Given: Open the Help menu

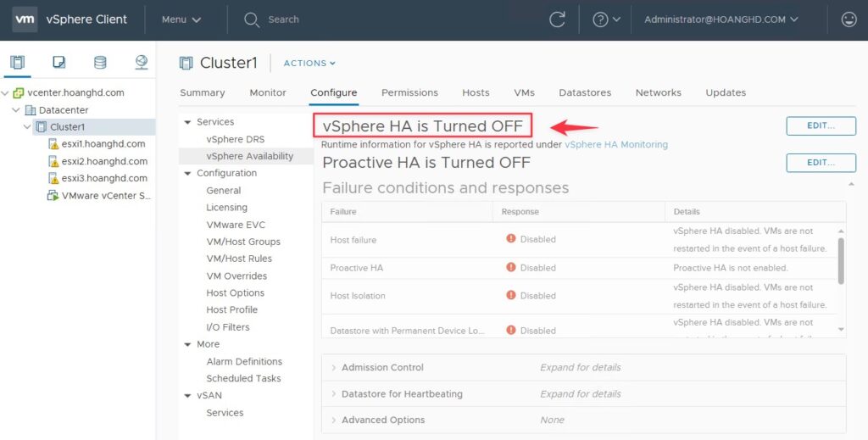Looking at the screenshot, I should point(606,19).
